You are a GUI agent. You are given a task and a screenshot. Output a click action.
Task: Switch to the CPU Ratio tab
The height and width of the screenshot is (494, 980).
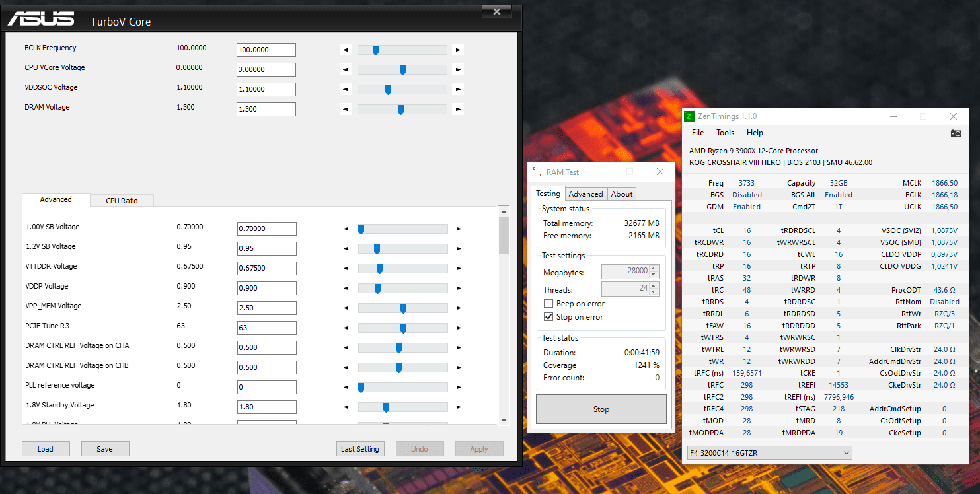pyautogui.click(x=122, y=201)
